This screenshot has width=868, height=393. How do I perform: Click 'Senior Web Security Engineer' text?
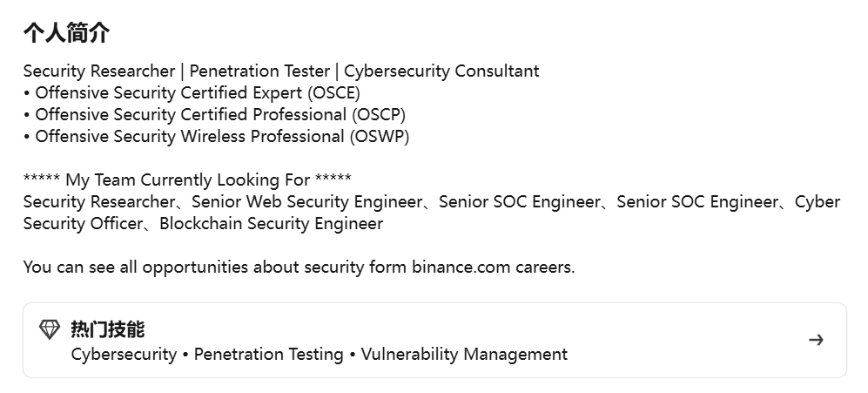point(306,202)
